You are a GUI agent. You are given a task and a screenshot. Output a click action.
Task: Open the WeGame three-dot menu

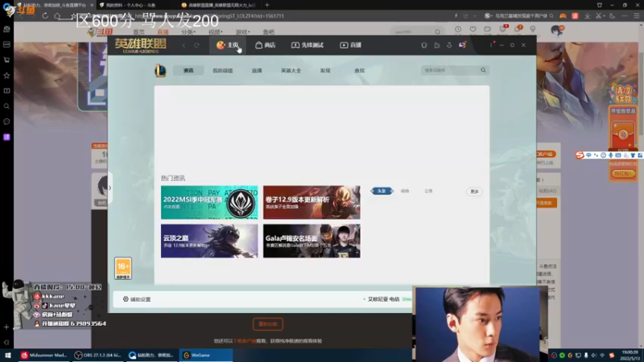[x=491, y=45]
